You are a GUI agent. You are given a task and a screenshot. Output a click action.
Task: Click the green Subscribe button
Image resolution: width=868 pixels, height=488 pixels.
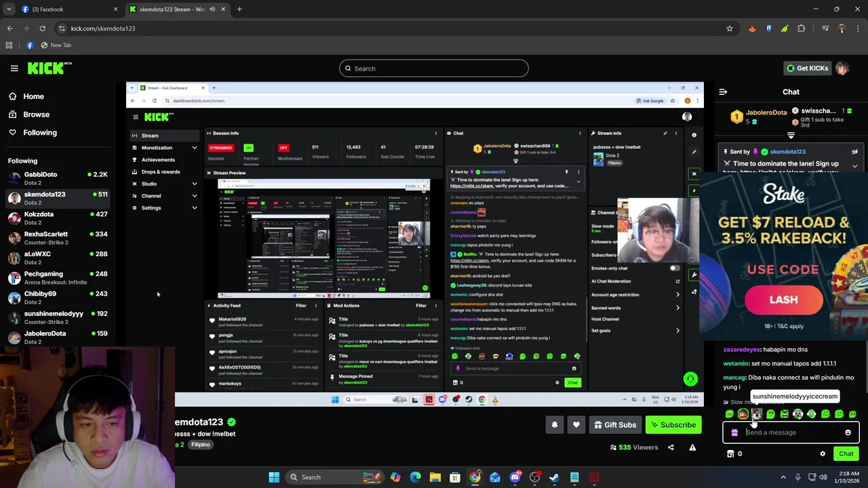coord(673,425)
